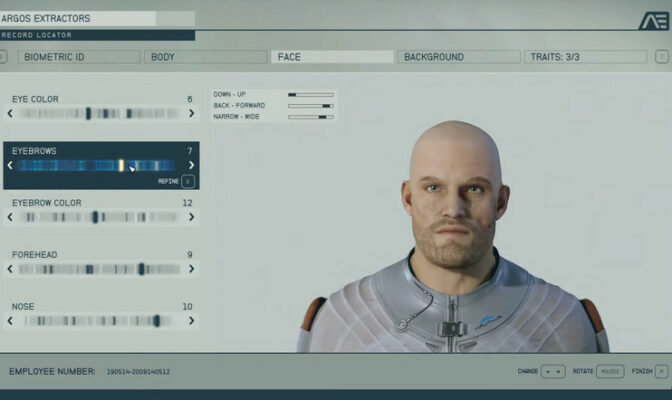Click the Argos Extractors AE logo
672x400 pixels.
653,21
